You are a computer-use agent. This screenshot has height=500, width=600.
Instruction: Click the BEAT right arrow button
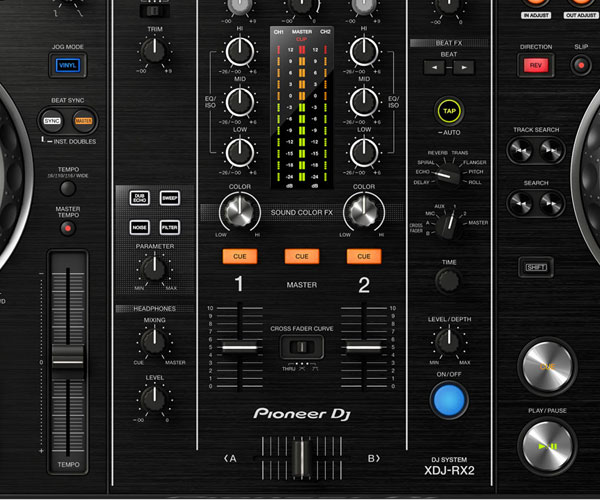click(464, 68)
